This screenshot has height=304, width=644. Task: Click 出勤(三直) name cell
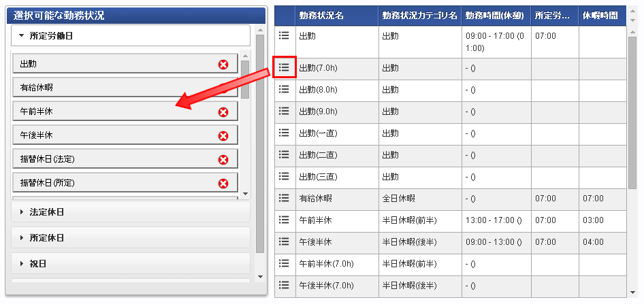337,178
